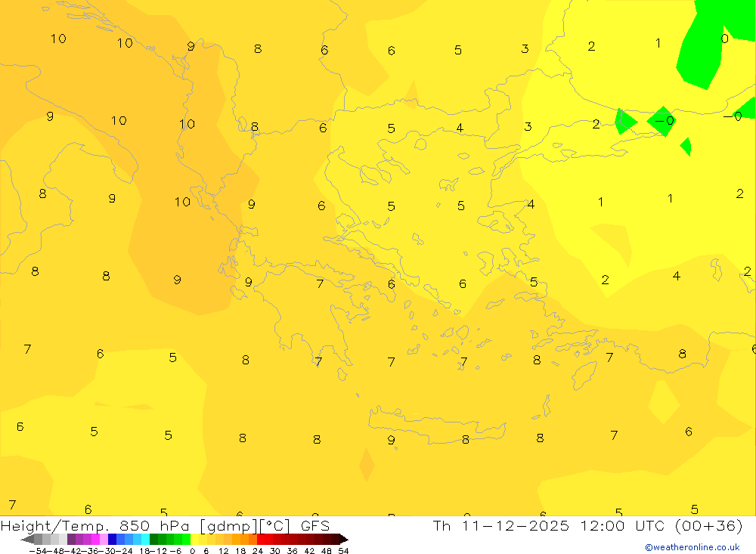Screen dimensions: 756x554
Task: Click the '(00+36)' forecast offset text
Action: pos(709,525)
